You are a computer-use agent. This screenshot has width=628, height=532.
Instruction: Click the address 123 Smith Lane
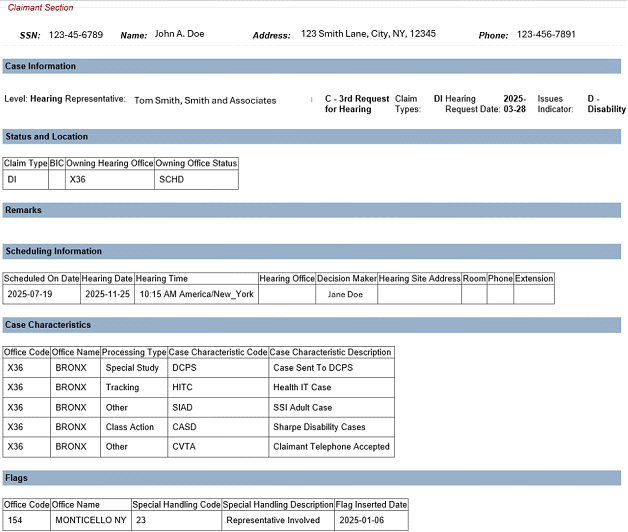coord(368,34)
